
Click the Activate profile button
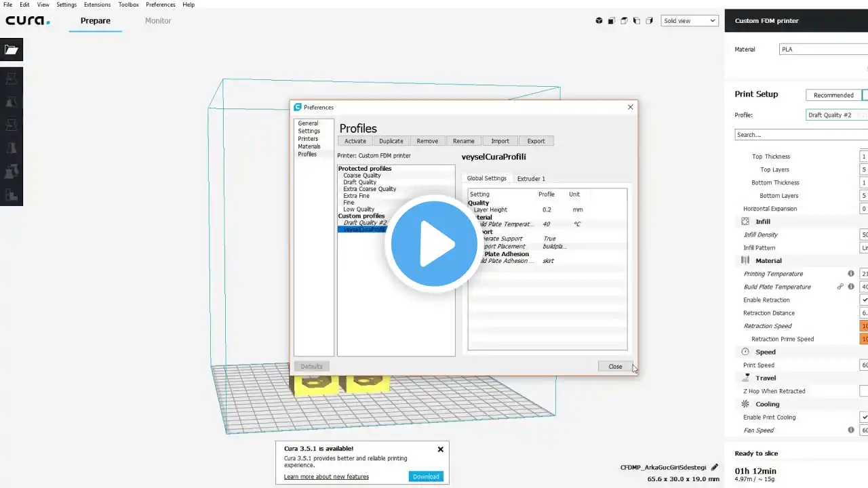355,141
